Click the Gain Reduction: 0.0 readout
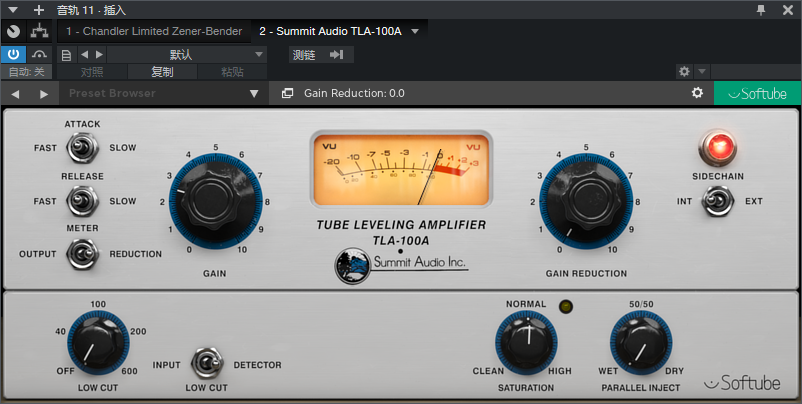The height and width of the screenshot is (404, 802). (x=354, y=93)
